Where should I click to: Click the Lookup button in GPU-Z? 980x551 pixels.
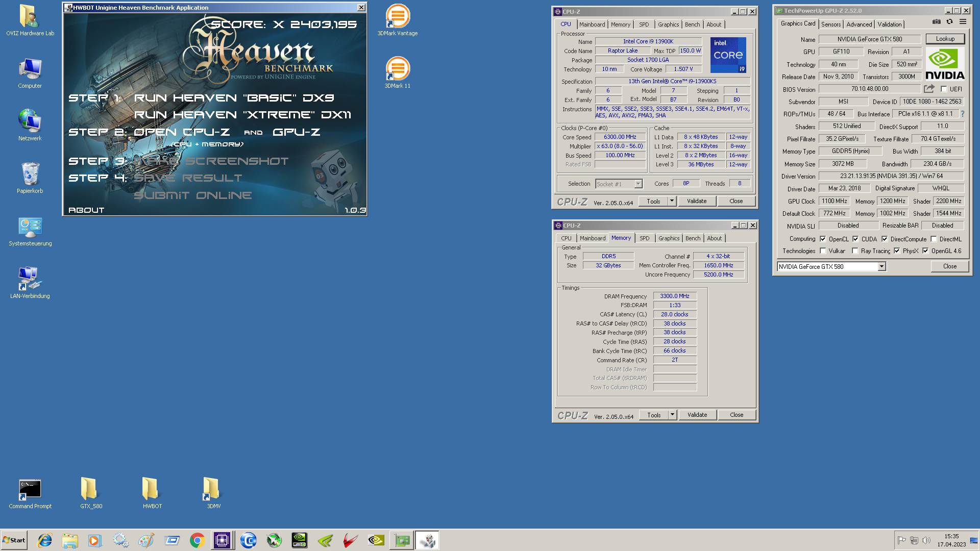[x=945, y=39]
